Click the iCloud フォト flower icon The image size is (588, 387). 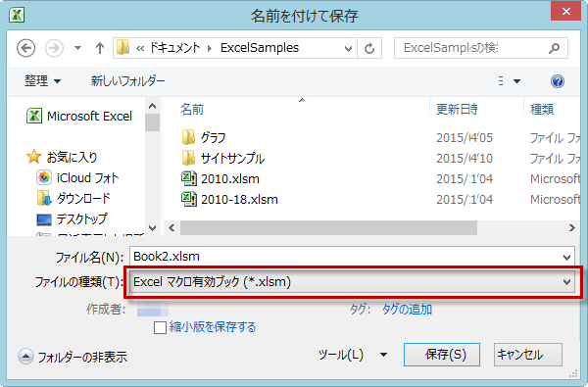(x=44, y=177)
